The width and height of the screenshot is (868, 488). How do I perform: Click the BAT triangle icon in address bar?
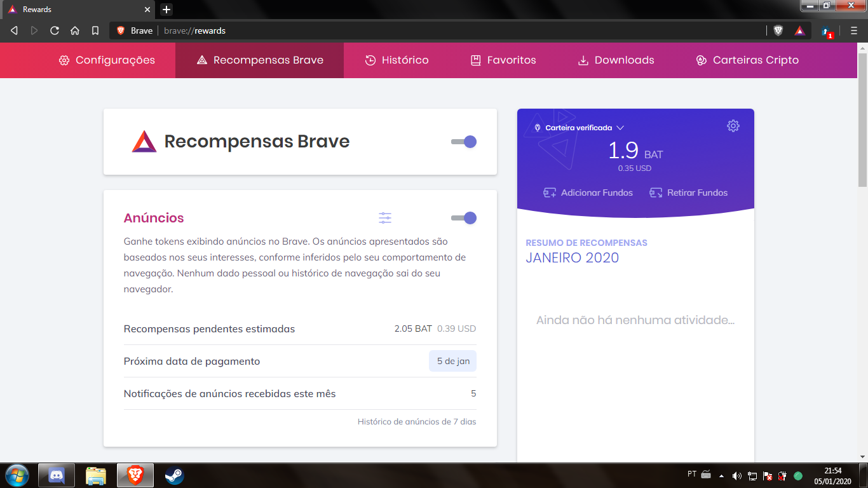[x=799, y=30]
